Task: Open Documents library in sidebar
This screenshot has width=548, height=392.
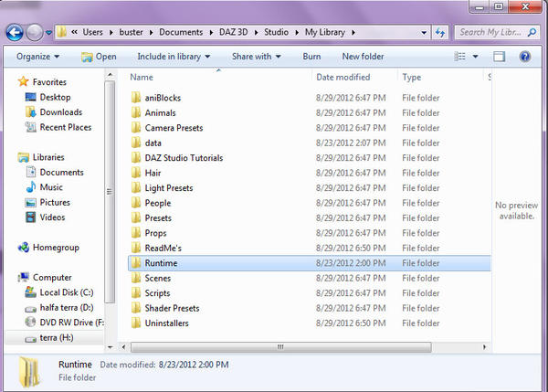Action: 61,172
